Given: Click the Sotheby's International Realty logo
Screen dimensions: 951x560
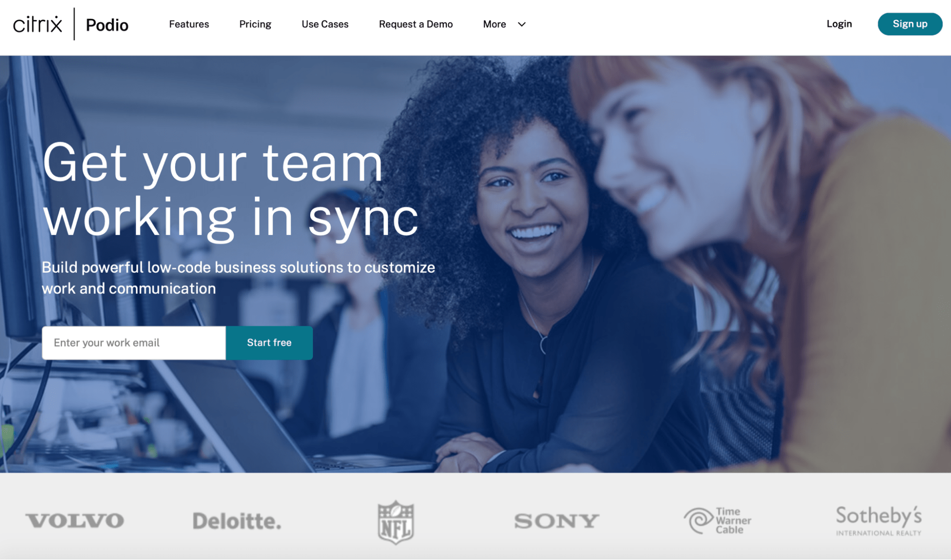Looking at the screenshot, I should click(x=879, y=521).
